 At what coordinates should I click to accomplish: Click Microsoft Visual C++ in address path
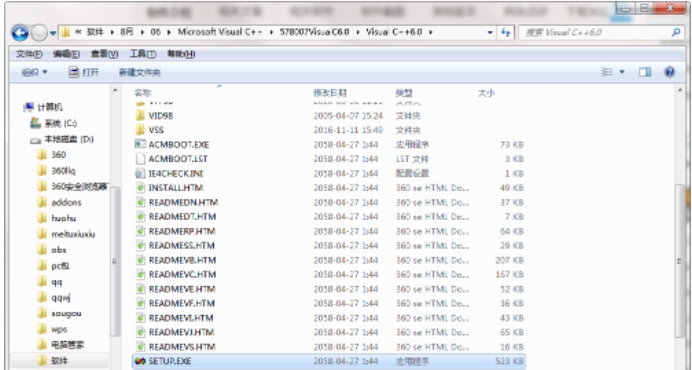tap(220, 32)
